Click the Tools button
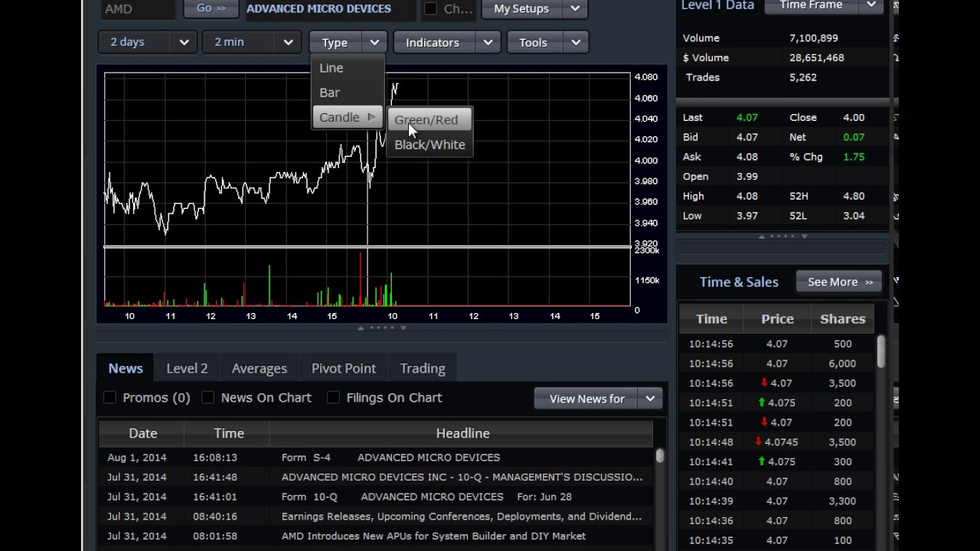This screenshot has width=980, height=551. click(x=534, y=43)
